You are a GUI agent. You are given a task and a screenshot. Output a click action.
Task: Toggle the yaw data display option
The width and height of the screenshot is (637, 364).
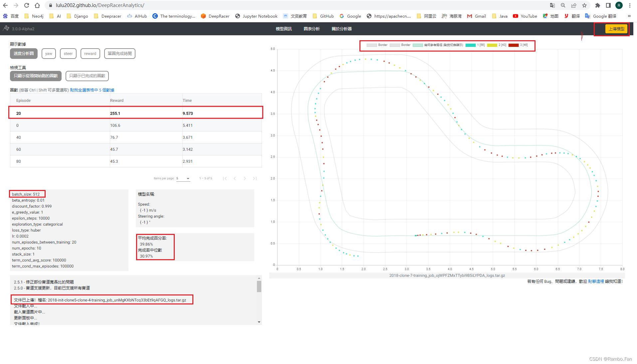click(49, 54)
